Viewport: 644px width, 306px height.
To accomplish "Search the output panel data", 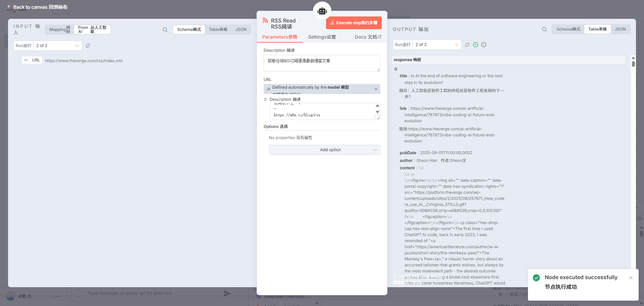I will [x=544, y=29].
